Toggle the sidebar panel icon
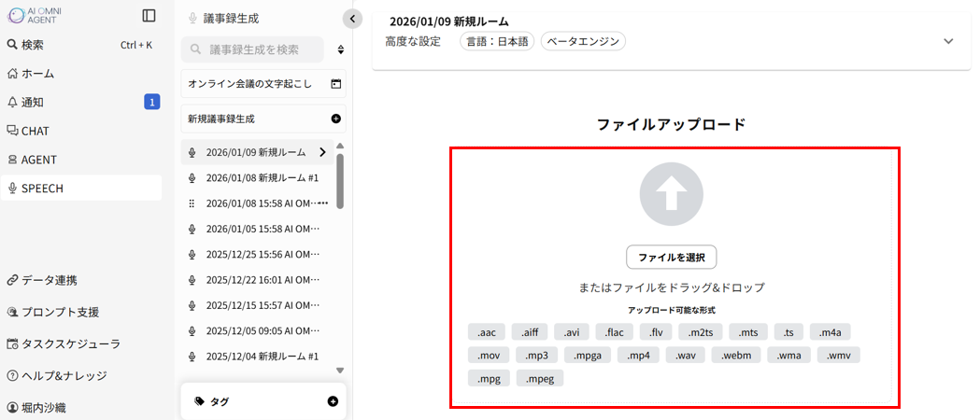The image size is (980, 420). pyautogui.click(x=149, y=16)
